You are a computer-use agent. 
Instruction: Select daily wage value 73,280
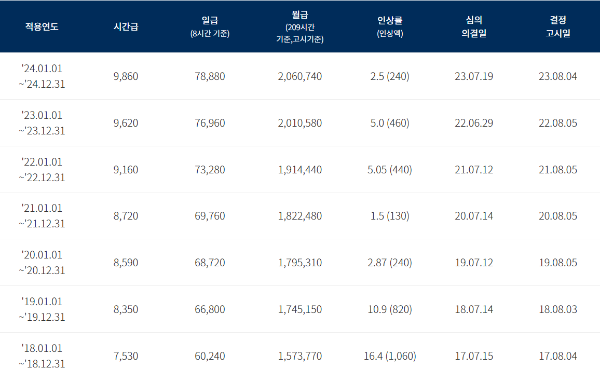210,170
